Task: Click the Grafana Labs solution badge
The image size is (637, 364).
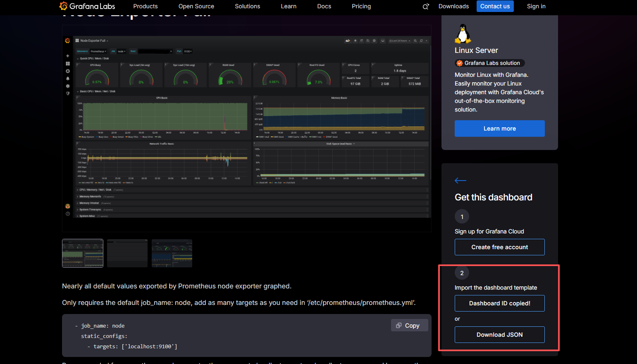Action: (489, 63)
